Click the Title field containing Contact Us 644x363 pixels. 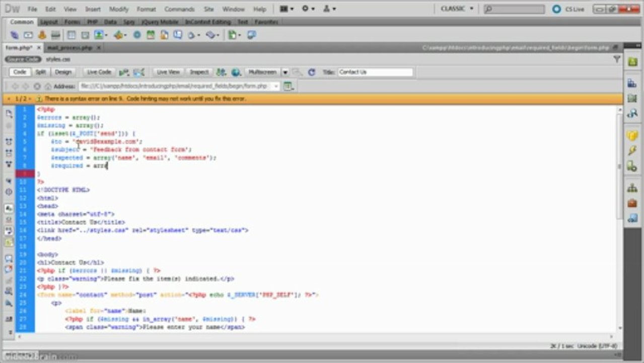coord(375,72)
